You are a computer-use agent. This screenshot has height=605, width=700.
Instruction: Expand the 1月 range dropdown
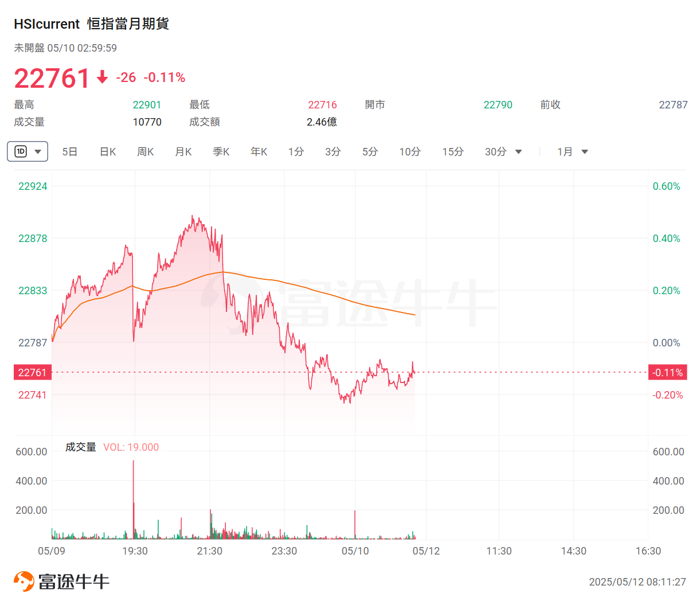[x=585, y=152]
